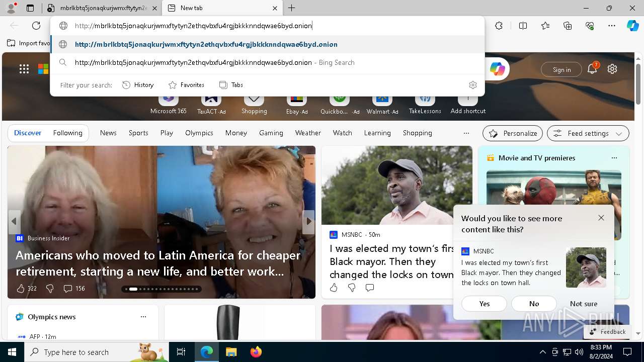Viewport: 644px width, 362px height.
Task: Open the Windows Start menu
Action: point(12,352)
